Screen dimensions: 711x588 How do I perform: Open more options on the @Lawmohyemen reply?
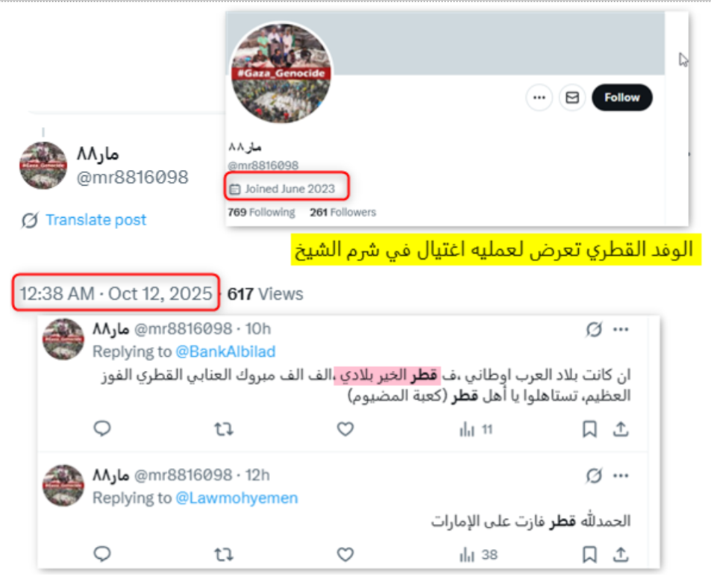pyautogui.click(x=621, y=476)
